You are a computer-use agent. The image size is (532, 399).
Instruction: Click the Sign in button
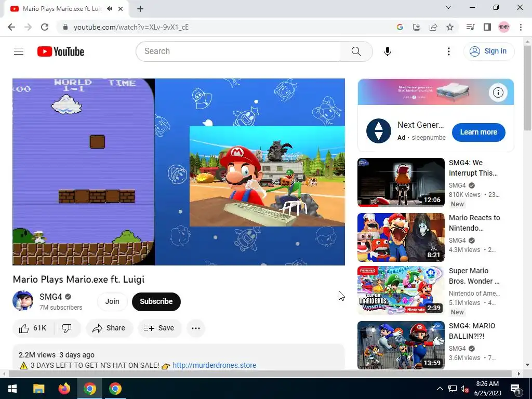tap(489, 51)
